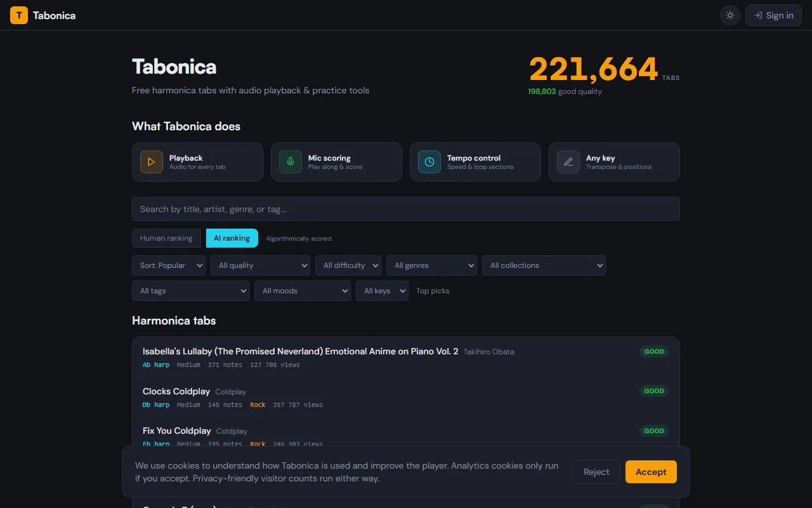The width and height of the screenshot is (812, 508).
Task: Click Ab harp key label
Action: [x=156, y=364]
